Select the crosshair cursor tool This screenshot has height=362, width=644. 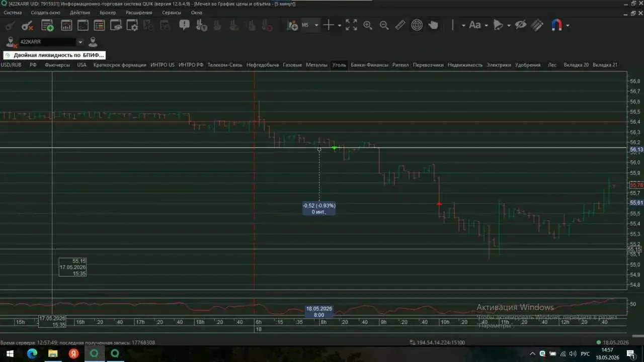329,25
